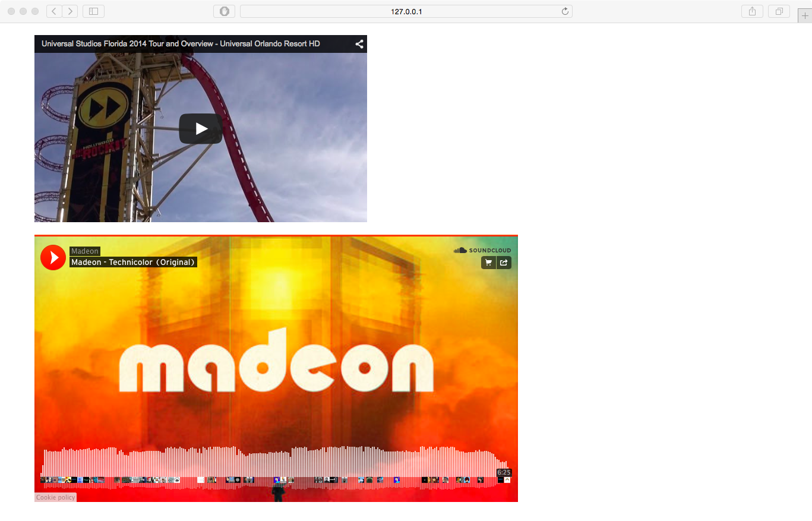
Task: Show all tabs overview in Safari
Action: [779, 11]
